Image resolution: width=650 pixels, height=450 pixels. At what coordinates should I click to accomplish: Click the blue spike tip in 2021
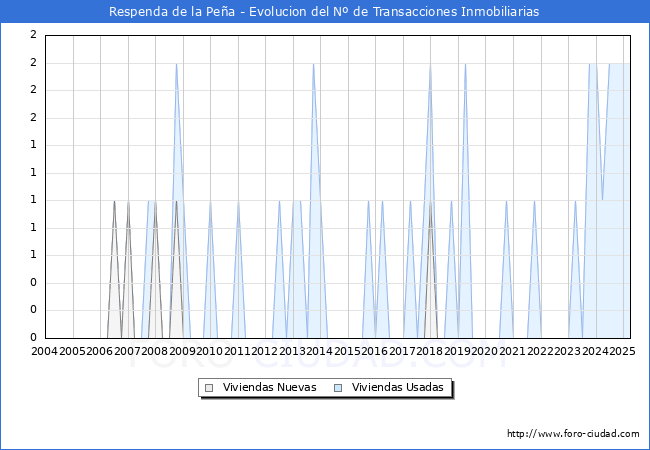click(x=506, y=201)
